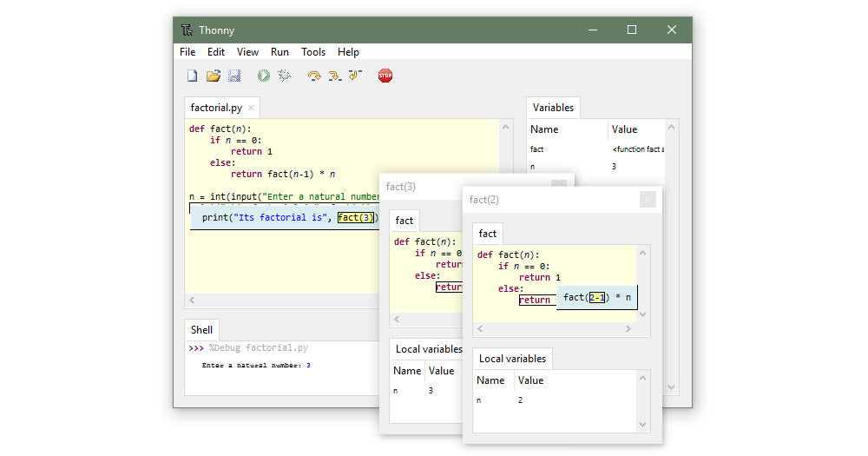Start debugging with the bug icon
Image resolution: width=868 pixels, height=456 pixels.
[x=284, y=76]
